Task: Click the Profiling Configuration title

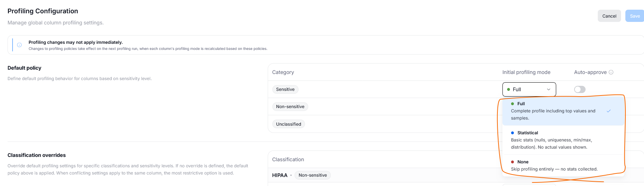Action: pos(43,11)
